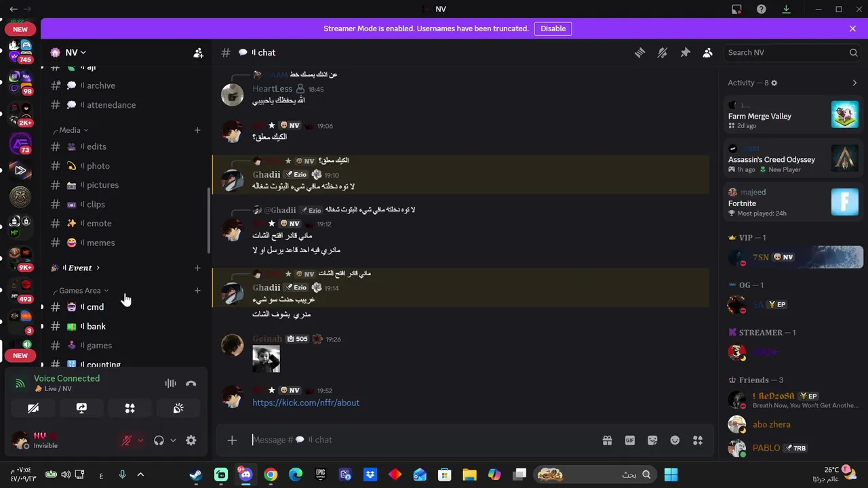868x488 pixels.
Task: Toggle the microphone mute button
Action: tap(127, 440)
